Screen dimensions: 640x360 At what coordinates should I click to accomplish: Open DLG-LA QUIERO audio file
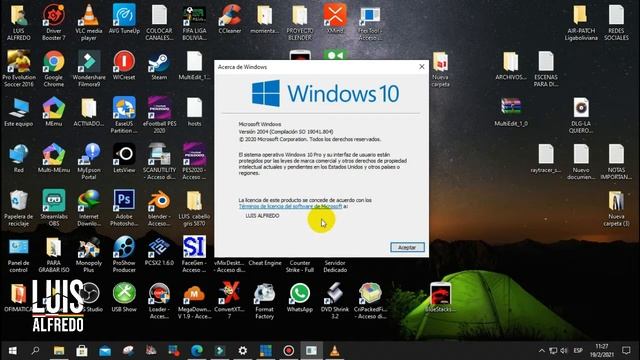[581, 116]
